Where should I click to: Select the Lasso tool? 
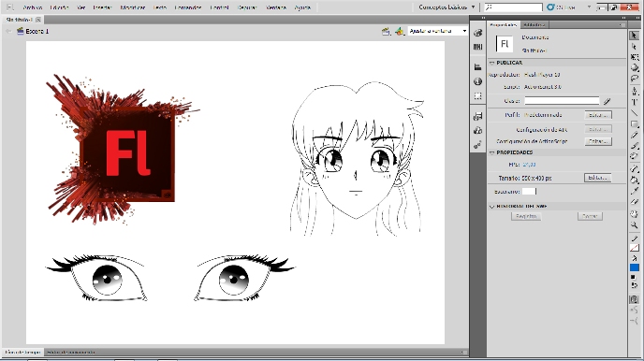[634, 78]
